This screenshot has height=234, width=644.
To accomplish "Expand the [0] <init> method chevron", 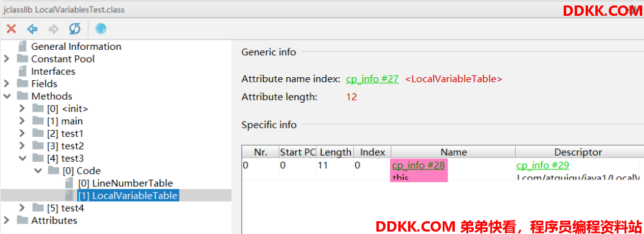I will coord(22,109).
